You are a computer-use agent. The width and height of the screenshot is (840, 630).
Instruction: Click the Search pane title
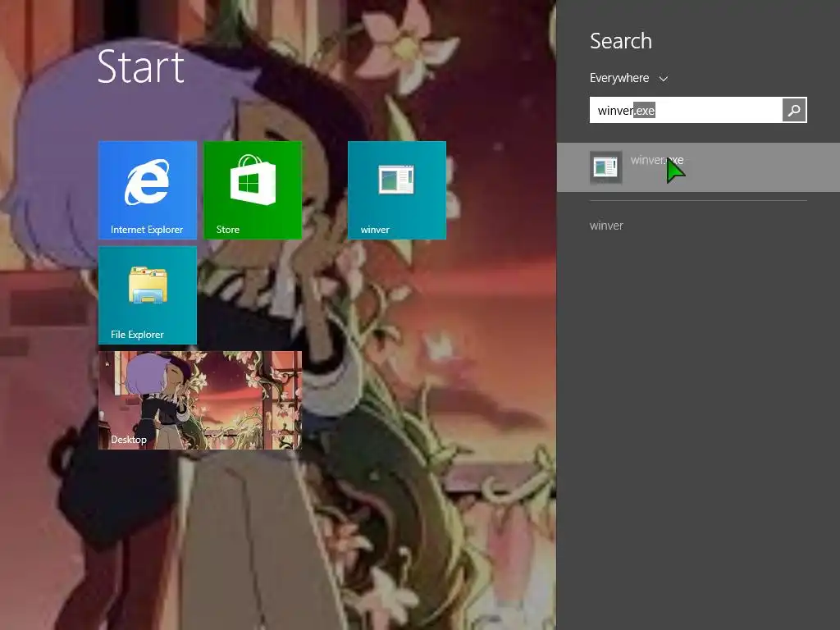621,41
